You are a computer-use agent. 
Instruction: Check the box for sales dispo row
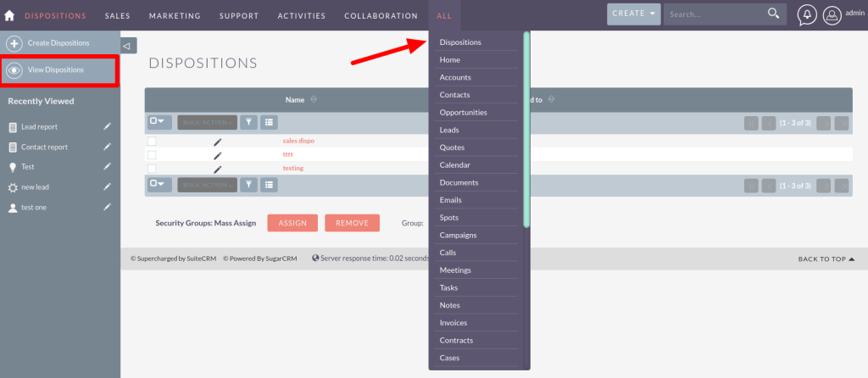(152, 141)
